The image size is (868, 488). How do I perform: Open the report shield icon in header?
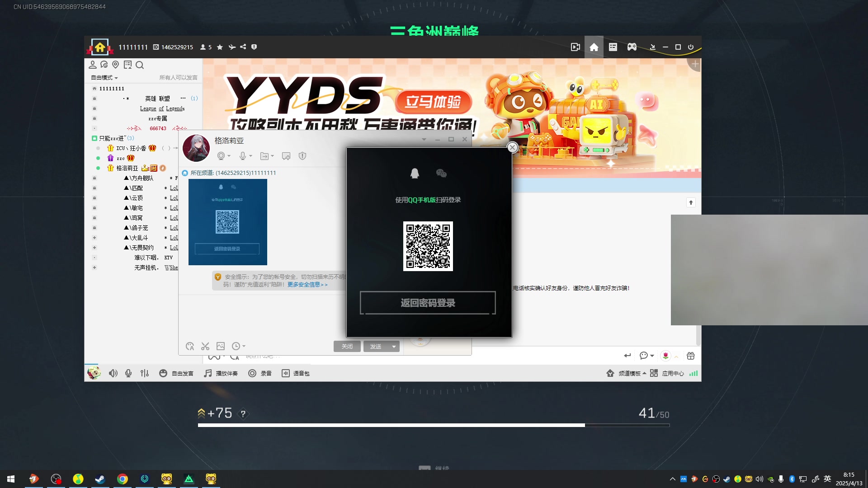tap(254, 47)
